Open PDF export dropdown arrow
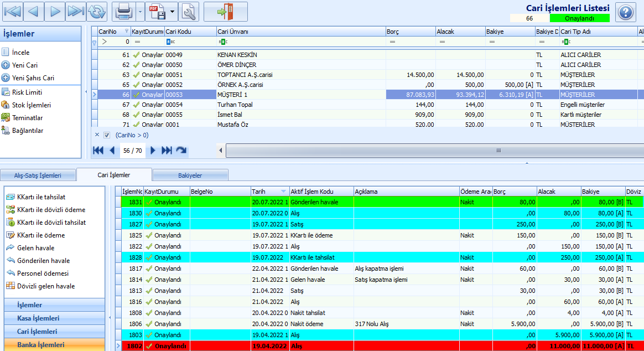The width and height of the screenshot is (644, 351). click(x=172, y=12)
